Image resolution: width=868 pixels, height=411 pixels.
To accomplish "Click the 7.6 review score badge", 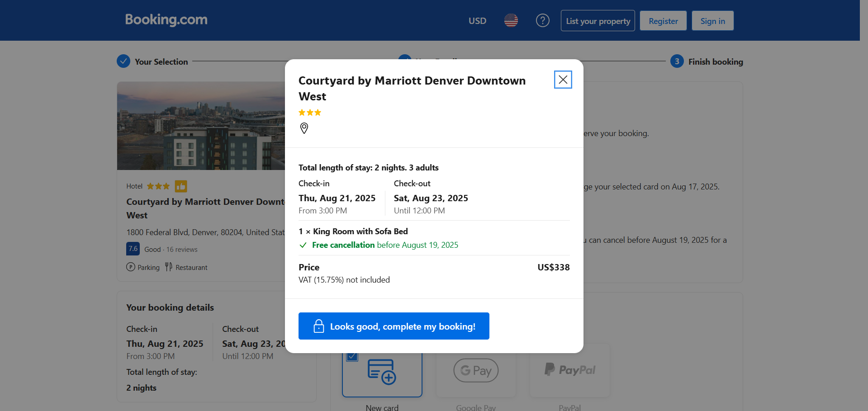I will [133, 249].
